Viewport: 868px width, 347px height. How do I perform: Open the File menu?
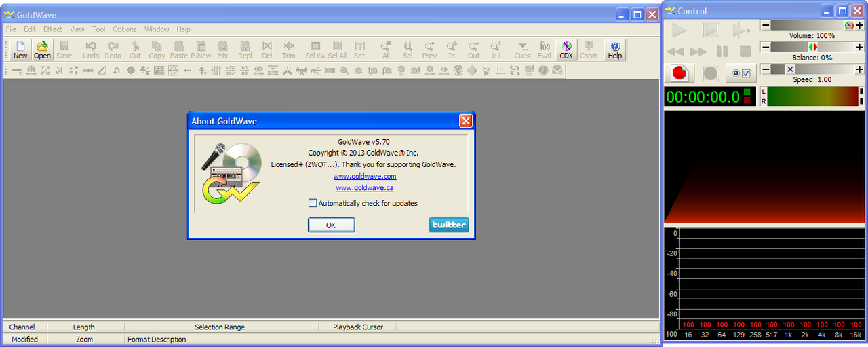tap(11, 29)
